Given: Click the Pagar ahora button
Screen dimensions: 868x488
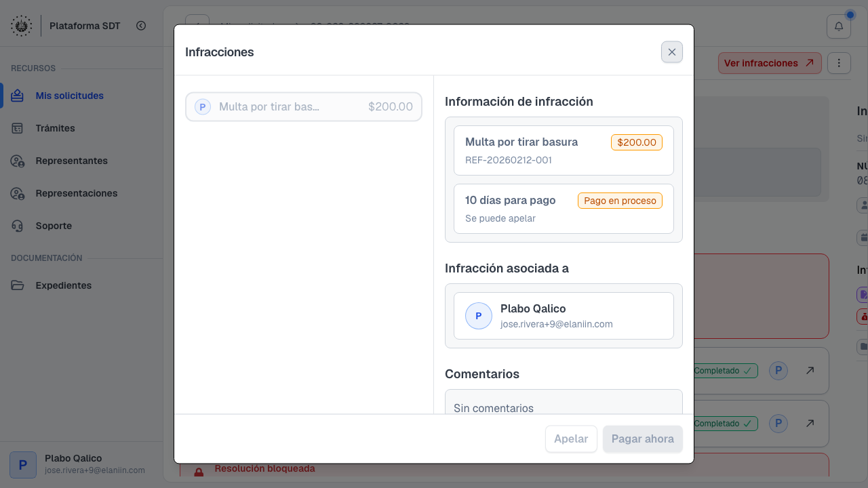Looking at the screenshot, I should click(x=643, y=439).
